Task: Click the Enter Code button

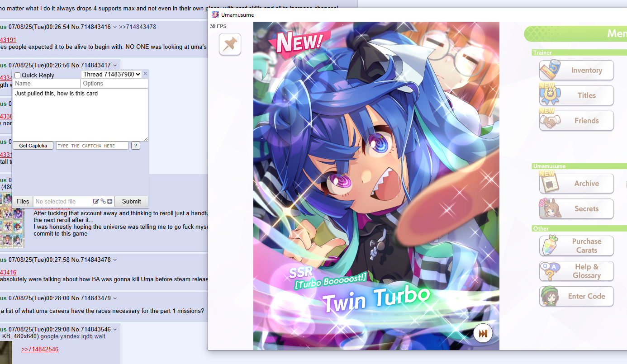Action: [576, 296]
